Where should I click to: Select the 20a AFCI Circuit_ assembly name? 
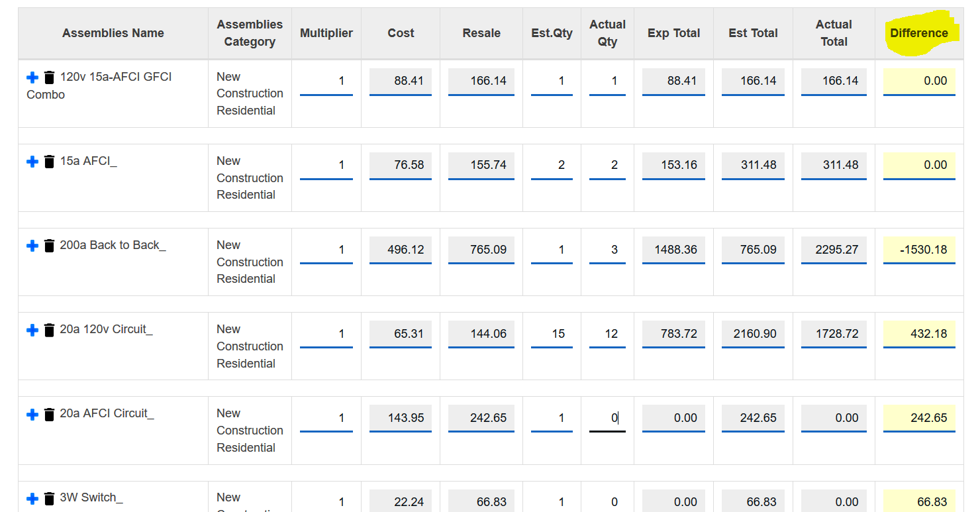coord(107,413)
